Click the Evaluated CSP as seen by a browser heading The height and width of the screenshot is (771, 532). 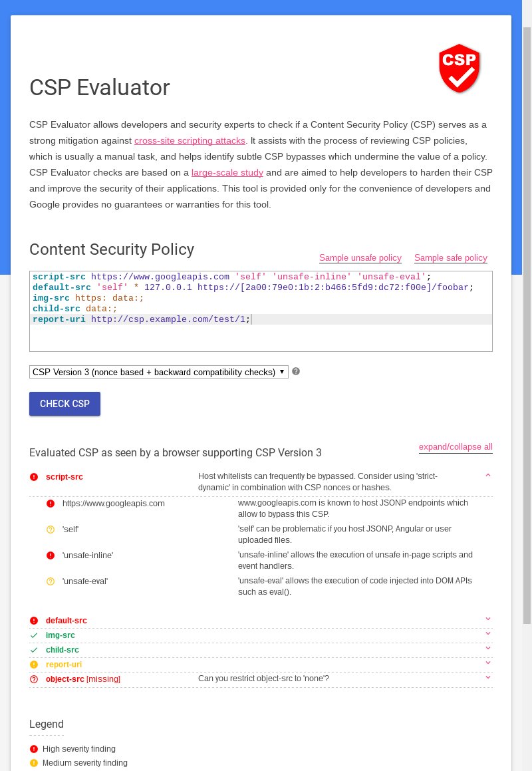(176, 453)
